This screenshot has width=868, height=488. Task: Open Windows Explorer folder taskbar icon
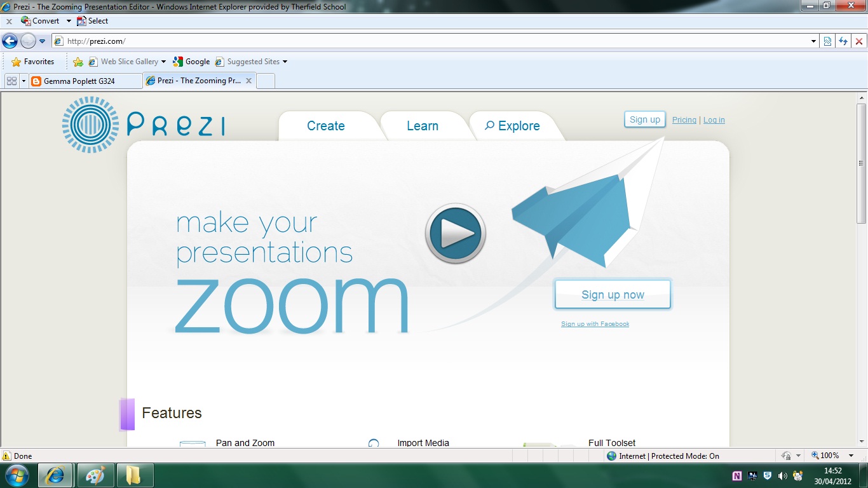click(134, 475)
